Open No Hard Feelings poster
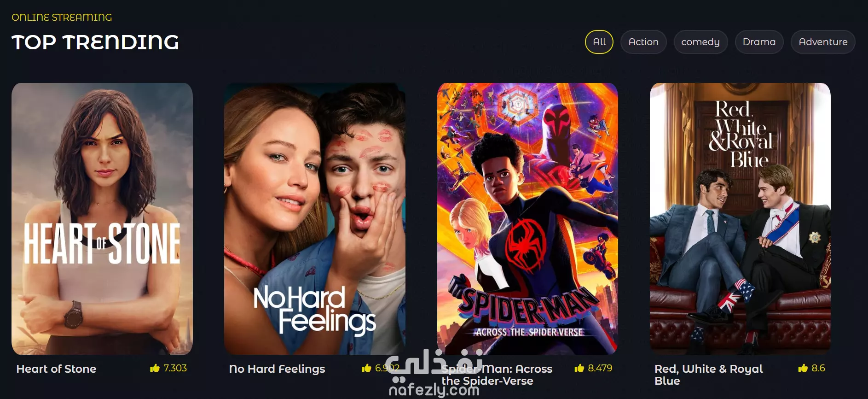The image size is (868, 399). pyautogui.click(x=315, y=219)
